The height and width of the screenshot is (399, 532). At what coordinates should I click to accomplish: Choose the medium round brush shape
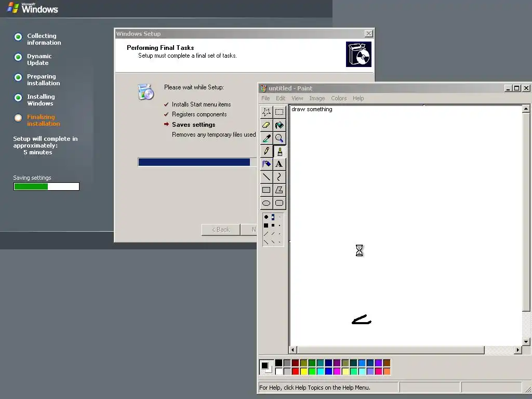(x=273, y=217)
